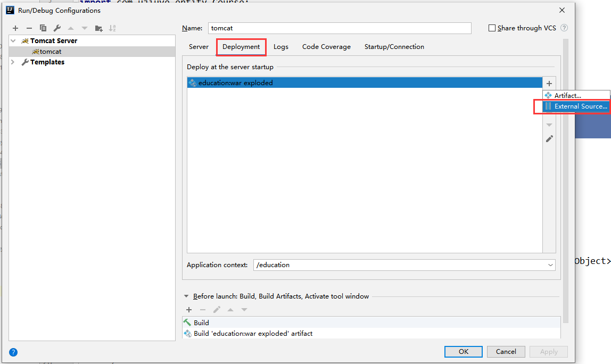
Task: Remove selected configuration with minus icon
Action: [29, 28]
